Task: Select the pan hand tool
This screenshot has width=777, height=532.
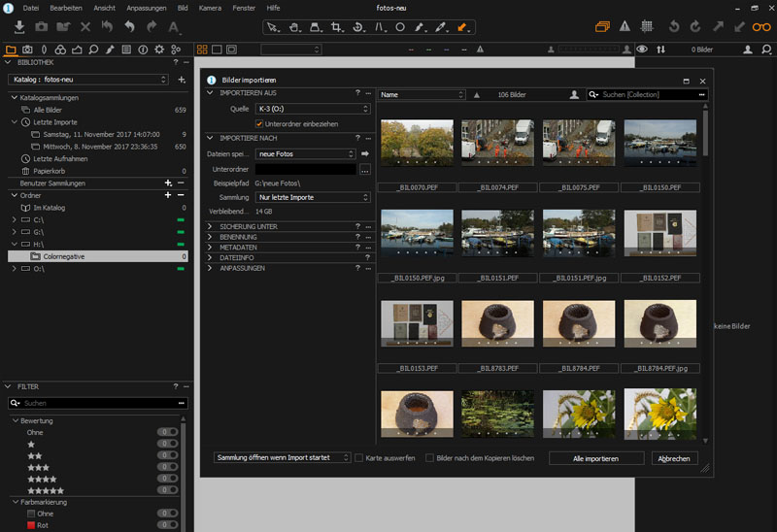Action: click(294, 27)
